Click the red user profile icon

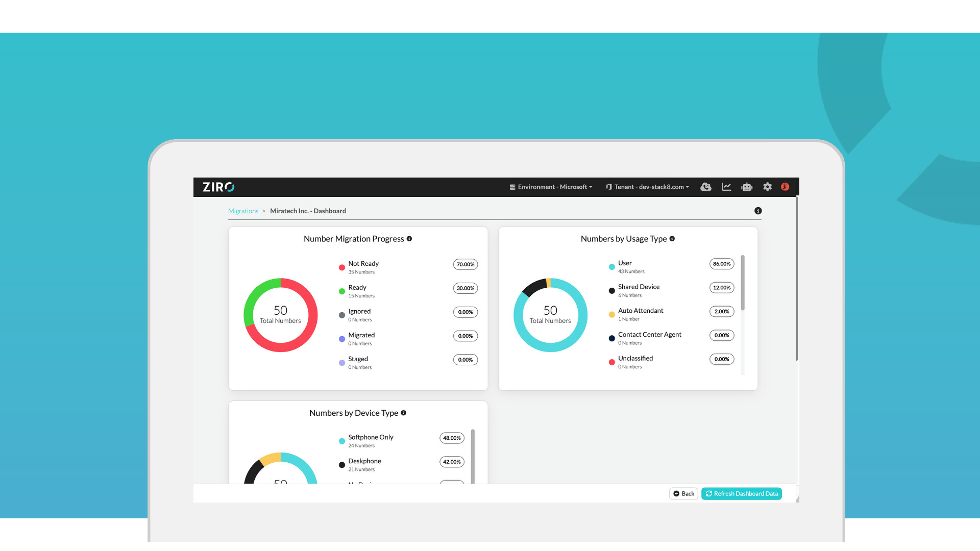pyautogui.click(x=785, y=187)
